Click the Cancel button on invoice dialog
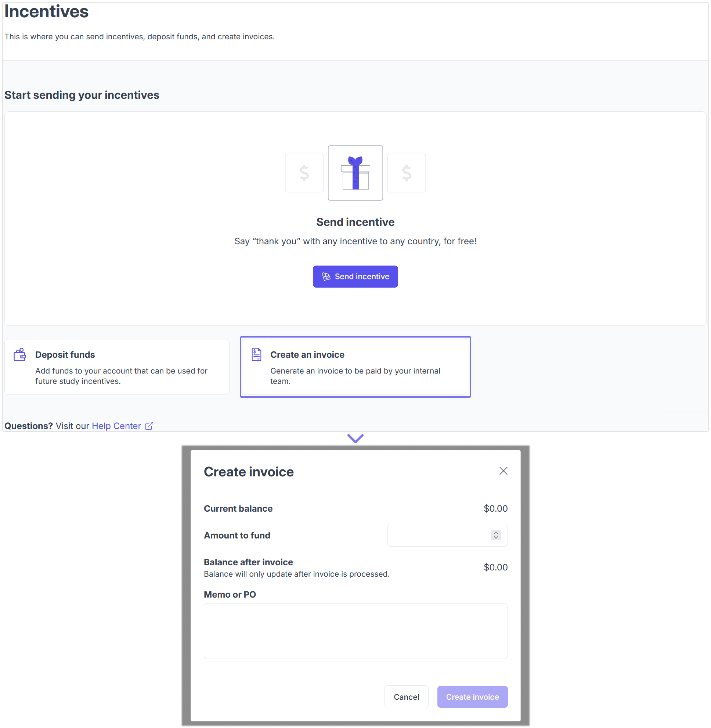Screen dimensions: 711x728 (x=405, y=697)
